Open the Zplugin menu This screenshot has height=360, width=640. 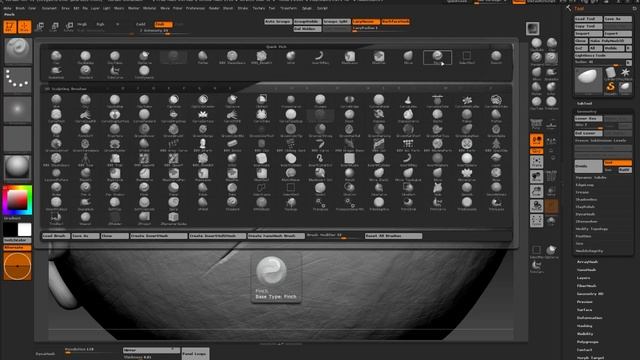coord(307,8)
